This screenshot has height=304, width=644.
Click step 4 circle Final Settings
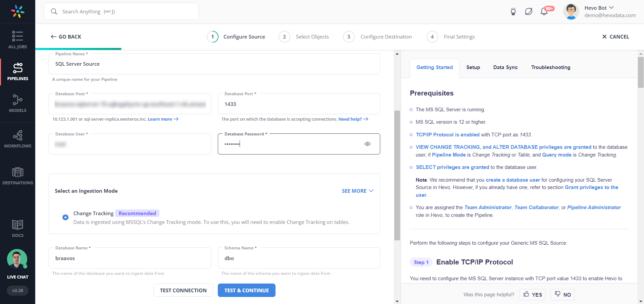click(x=432, y=37)
